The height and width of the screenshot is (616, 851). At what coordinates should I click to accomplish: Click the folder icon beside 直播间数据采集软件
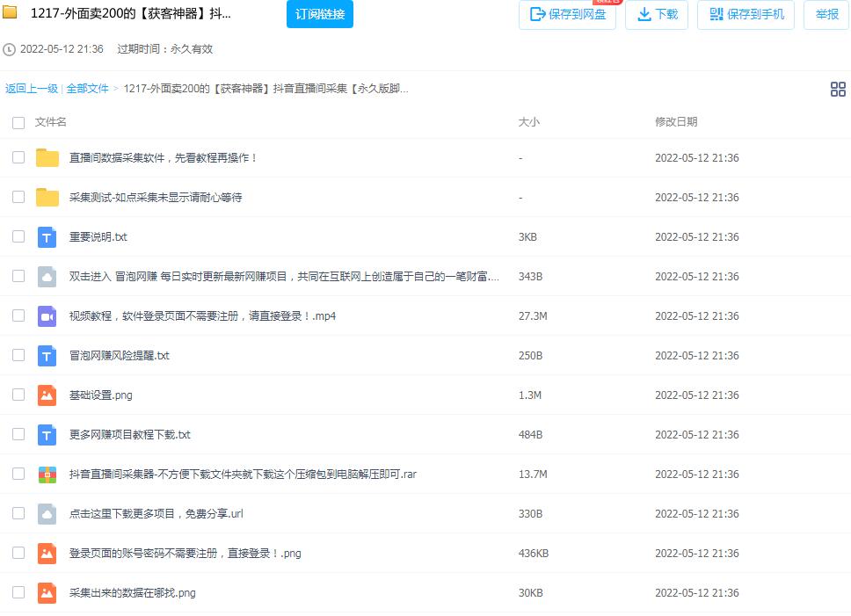tap(47, 158)
